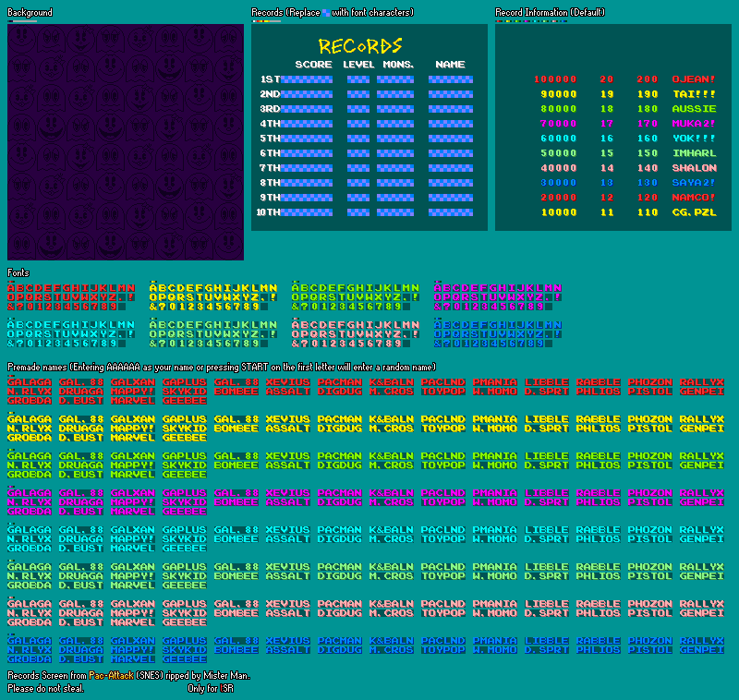Viewport: 739px width, 700px height.
Task: Click the cyan font character set
Action: tap(71, 334)
